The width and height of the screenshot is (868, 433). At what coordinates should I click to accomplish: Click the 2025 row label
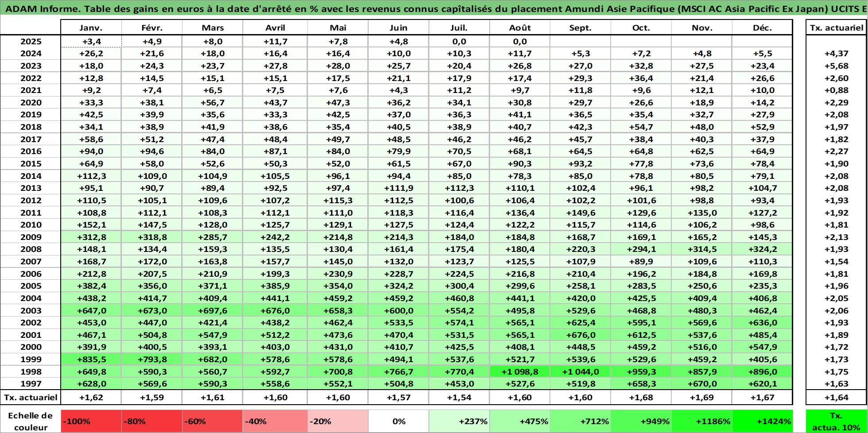31,42
